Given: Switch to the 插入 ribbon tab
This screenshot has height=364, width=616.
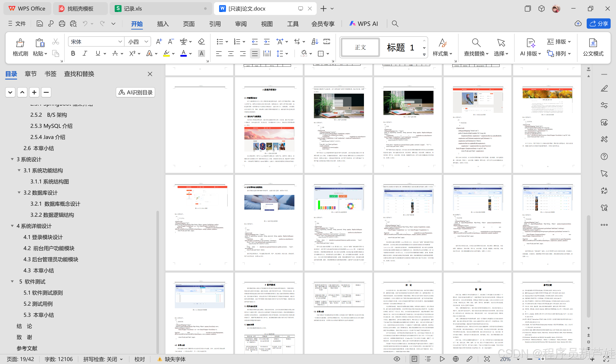Looking at the screenshot, I should tap(163, 24).
